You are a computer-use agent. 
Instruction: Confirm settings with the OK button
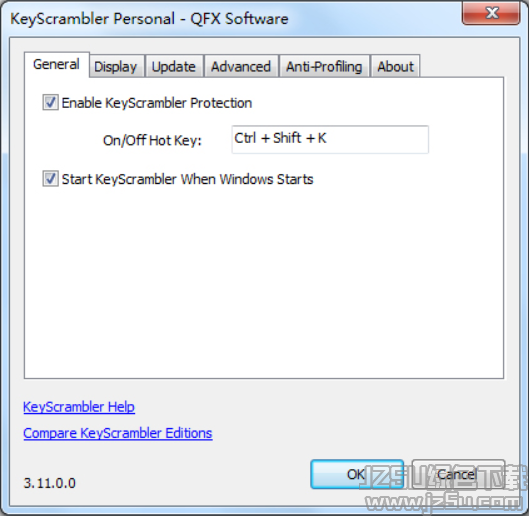coord(357,474)
